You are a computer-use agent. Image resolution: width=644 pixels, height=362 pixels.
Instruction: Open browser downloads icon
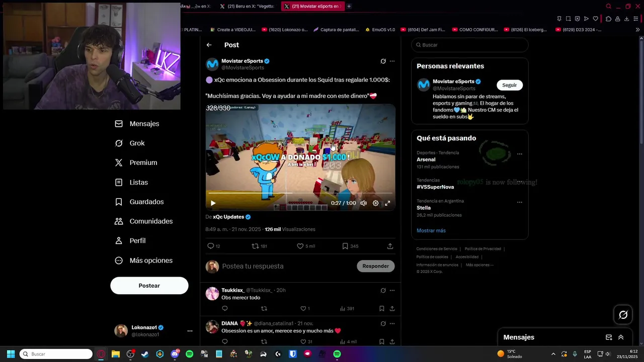pos(627,19)
